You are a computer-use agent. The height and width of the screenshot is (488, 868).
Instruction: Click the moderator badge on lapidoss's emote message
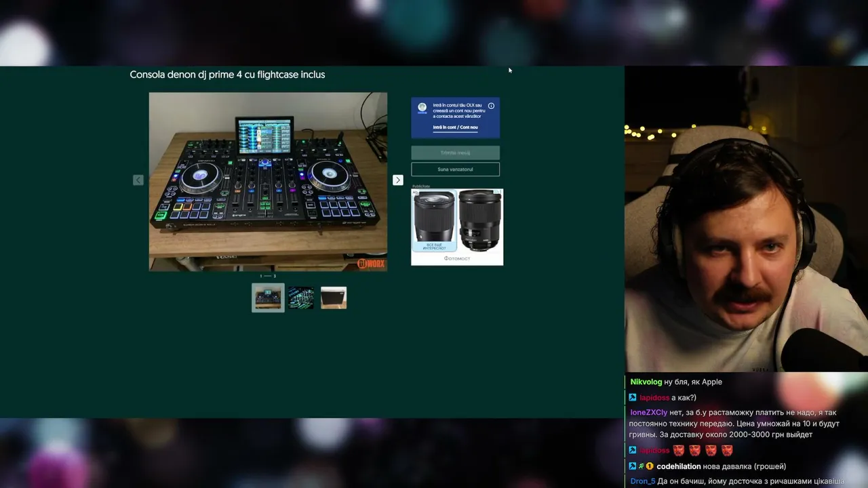pos(633,450)
